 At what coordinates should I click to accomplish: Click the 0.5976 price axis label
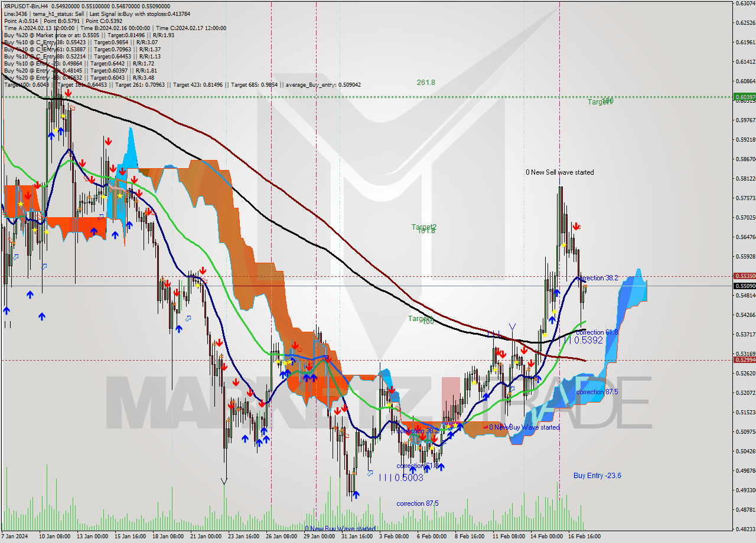(745, 120)
